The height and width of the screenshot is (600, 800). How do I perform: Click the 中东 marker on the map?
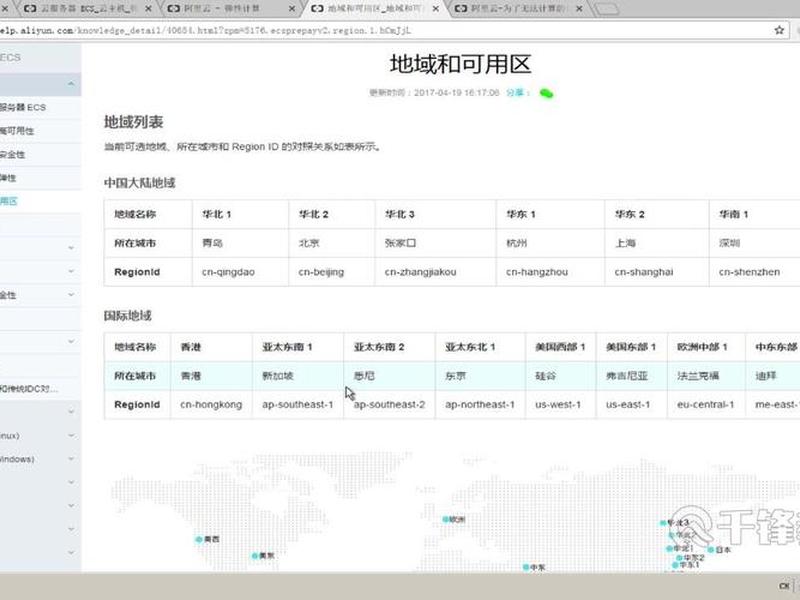[x=534, y=567]
